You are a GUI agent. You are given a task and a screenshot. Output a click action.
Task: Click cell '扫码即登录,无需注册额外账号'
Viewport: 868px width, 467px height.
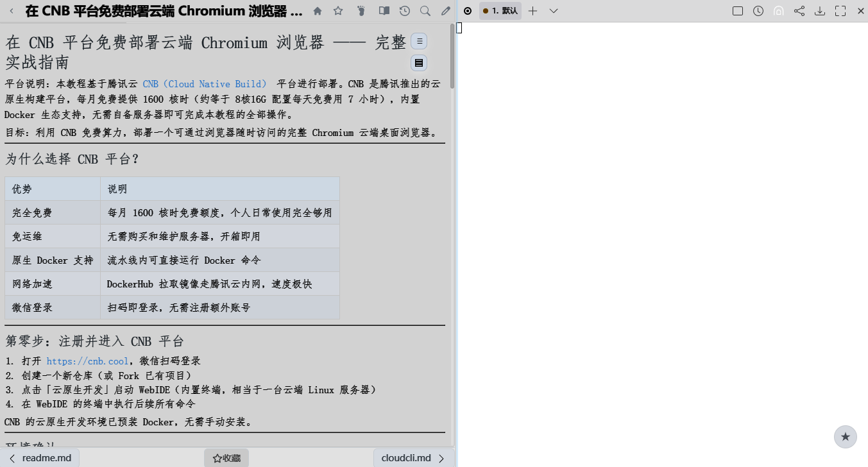220,307
